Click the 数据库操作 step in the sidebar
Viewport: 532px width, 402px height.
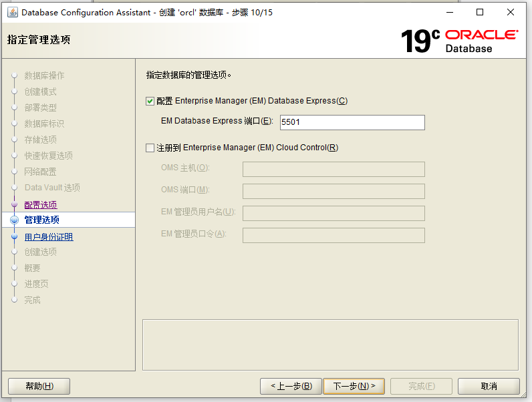pyautogui.click(x=44, y=75)
